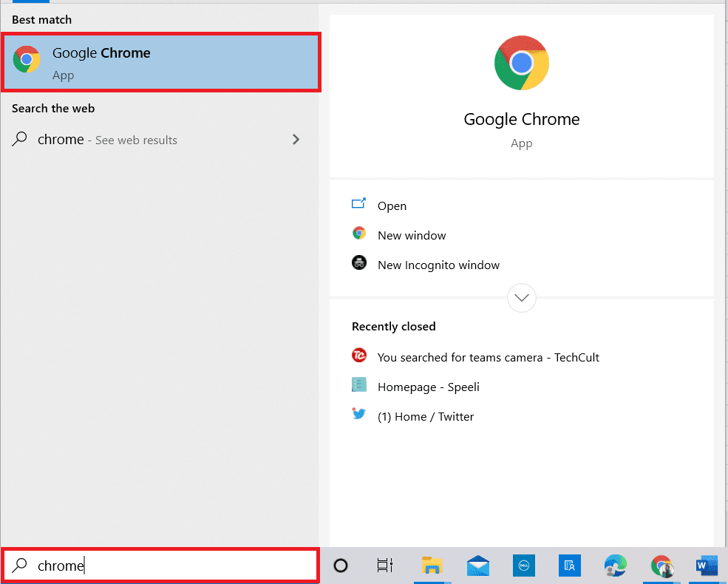Launch a New window of Chrome

tap(412, 235)
